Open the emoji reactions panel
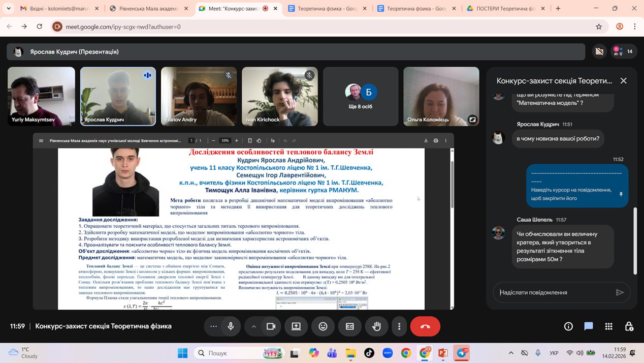The height and width of the screenshot is (363, 644). [323, 326]
